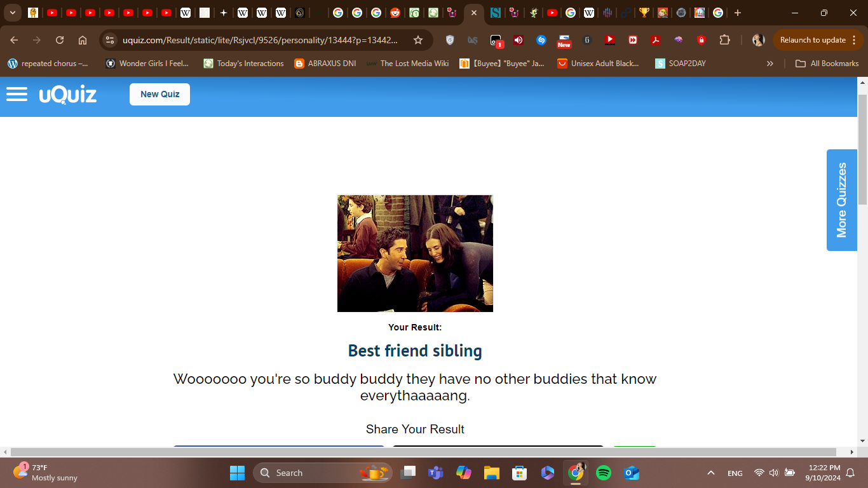Open File Explorer from the taskbar
Viewport: 868px width, 488px height.
(x=491, y=473)
